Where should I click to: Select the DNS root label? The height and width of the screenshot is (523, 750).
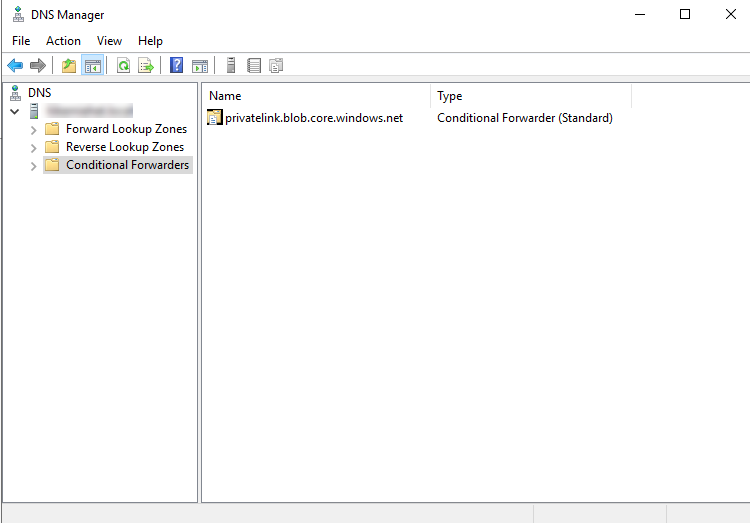tap(40, 93)
